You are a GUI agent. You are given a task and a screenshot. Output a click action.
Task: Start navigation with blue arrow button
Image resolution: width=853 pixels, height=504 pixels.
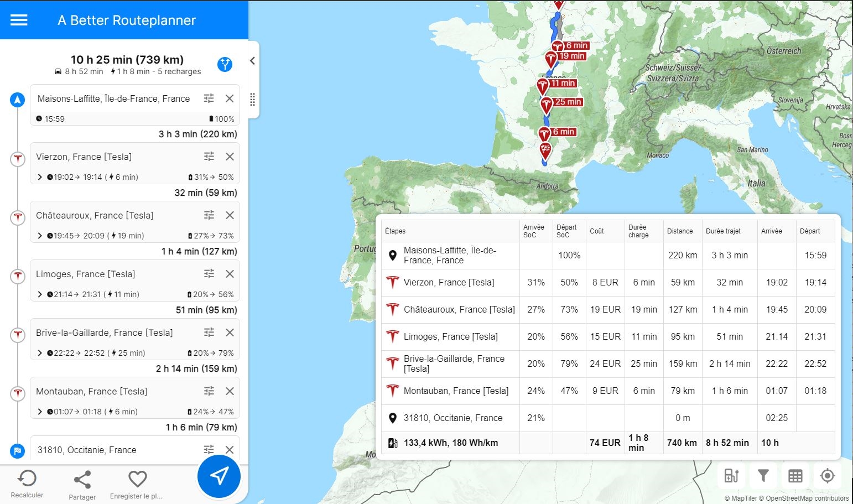(219, 476)
